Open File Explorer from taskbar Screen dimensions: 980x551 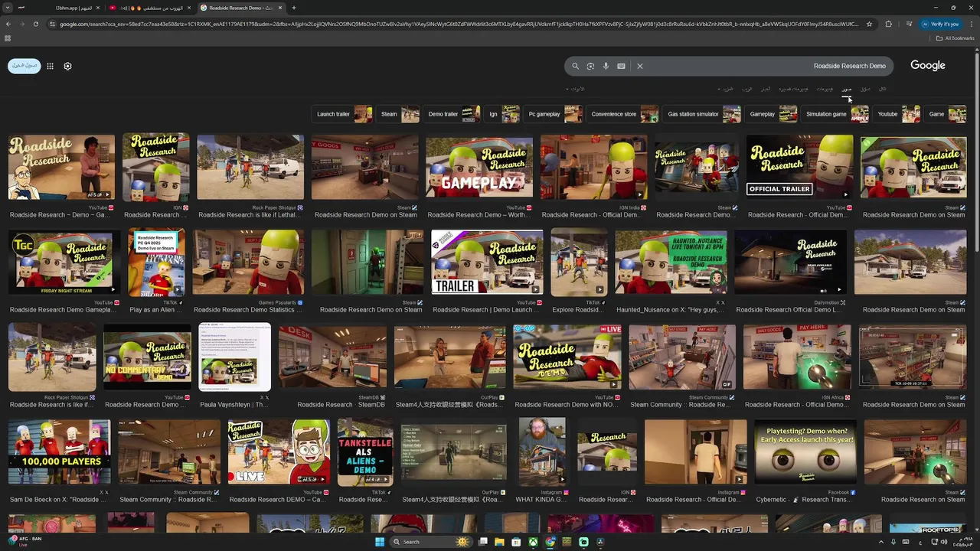[499, 542]
